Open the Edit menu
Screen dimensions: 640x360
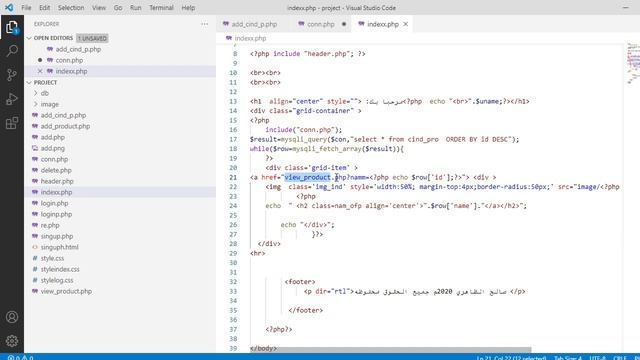44,8
